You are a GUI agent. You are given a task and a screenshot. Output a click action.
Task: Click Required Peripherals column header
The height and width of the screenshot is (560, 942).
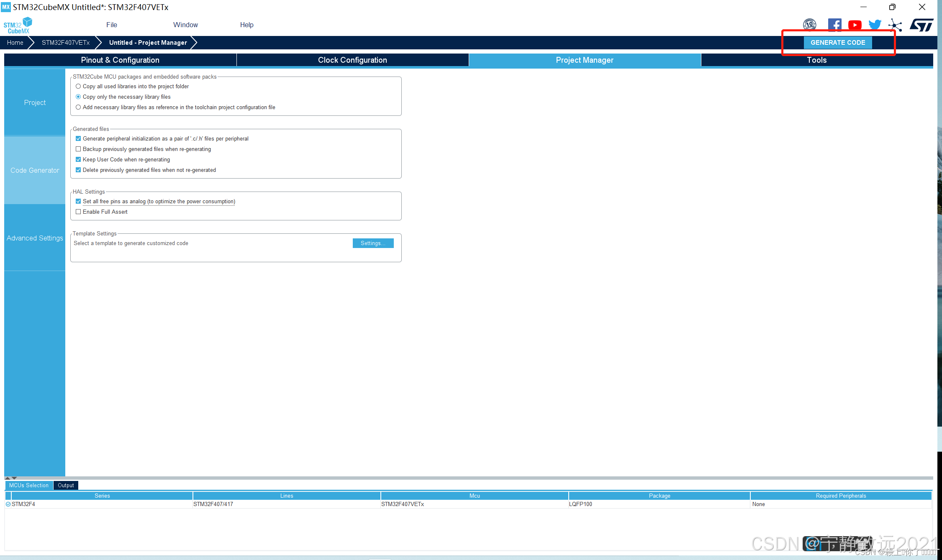point(841,496)
